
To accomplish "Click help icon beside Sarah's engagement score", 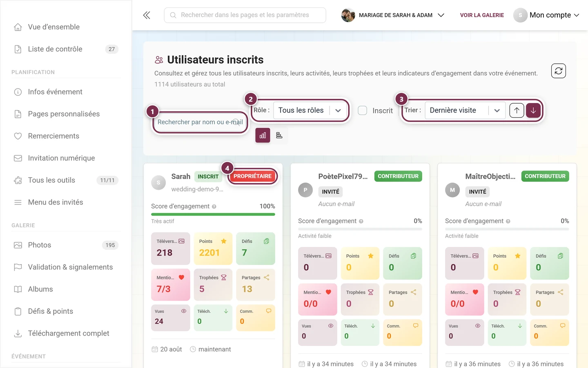I will 214,206.
